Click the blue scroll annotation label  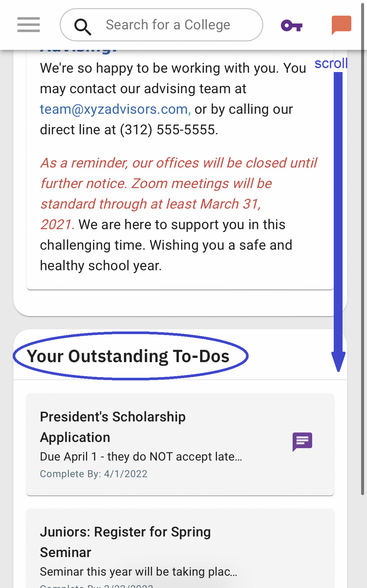click(331, 63)
